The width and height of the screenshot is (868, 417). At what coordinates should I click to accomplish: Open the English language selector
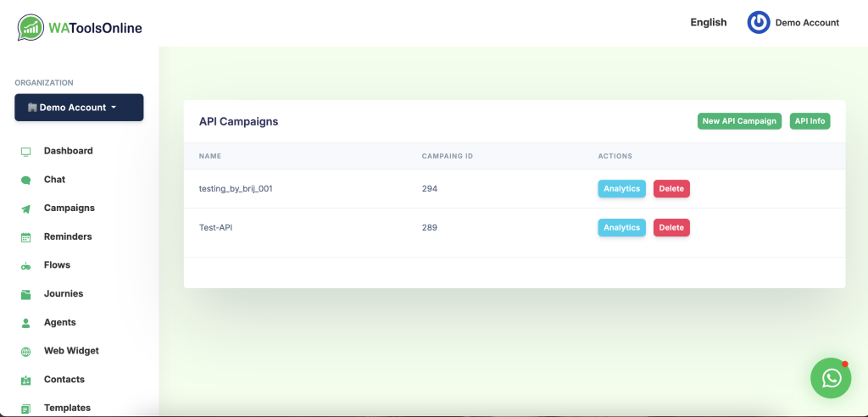pyautogui.click(x=708, y=22)
